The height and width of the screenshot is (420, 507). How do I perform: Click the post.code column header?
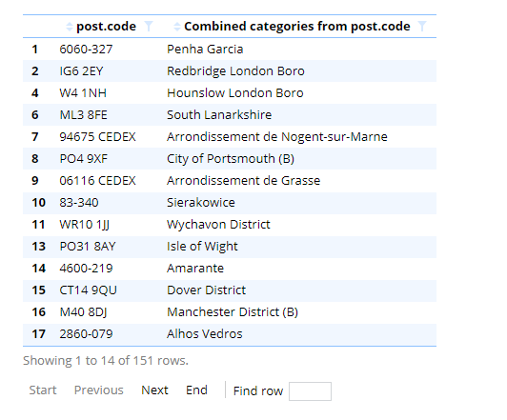[106, 27]
